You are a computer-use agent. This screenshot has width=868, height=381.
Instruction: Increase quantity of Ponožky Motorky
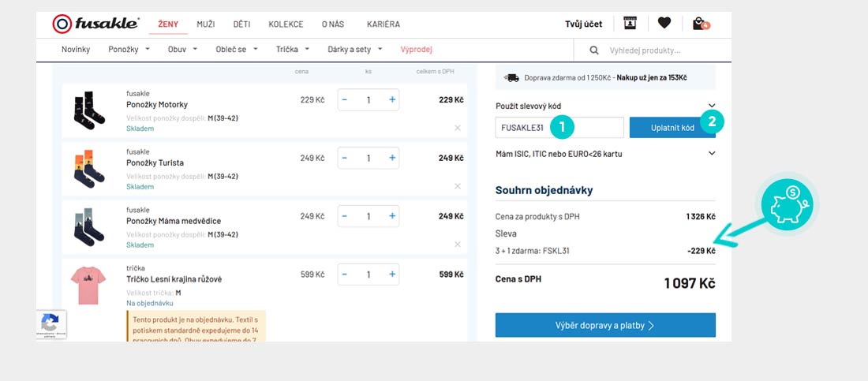tap(392, 100)
